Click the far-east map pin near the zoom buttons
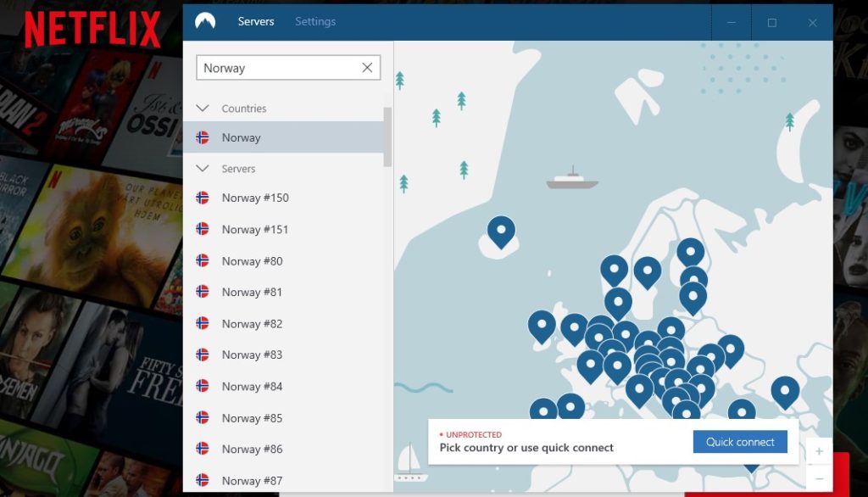 (785, 392)
